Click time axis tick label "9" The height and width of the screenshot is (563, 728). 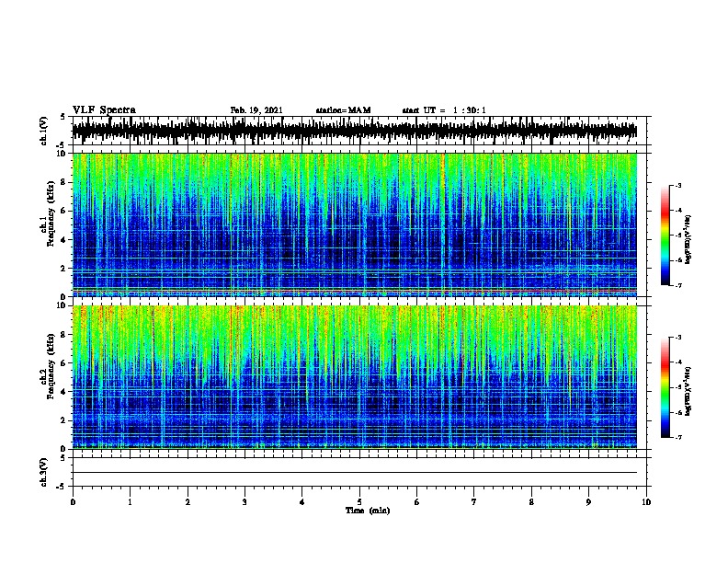click(x=588, y=501)
